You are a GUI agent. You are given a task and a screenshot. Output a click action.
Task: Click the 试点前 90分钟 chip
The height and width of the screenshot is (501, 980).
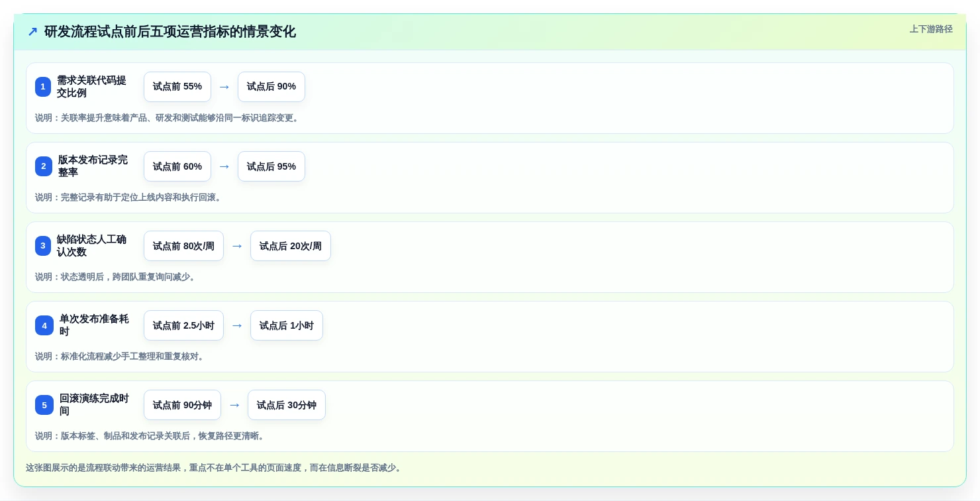coord(182,405)
